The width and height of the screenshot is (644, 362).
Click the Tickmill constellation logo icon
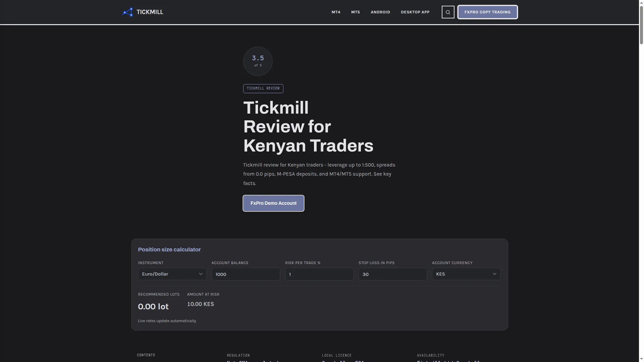click(127, 12)
